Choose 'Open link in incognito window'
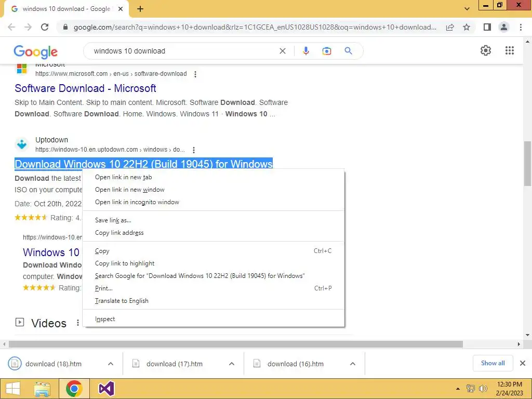 point(214,202)
